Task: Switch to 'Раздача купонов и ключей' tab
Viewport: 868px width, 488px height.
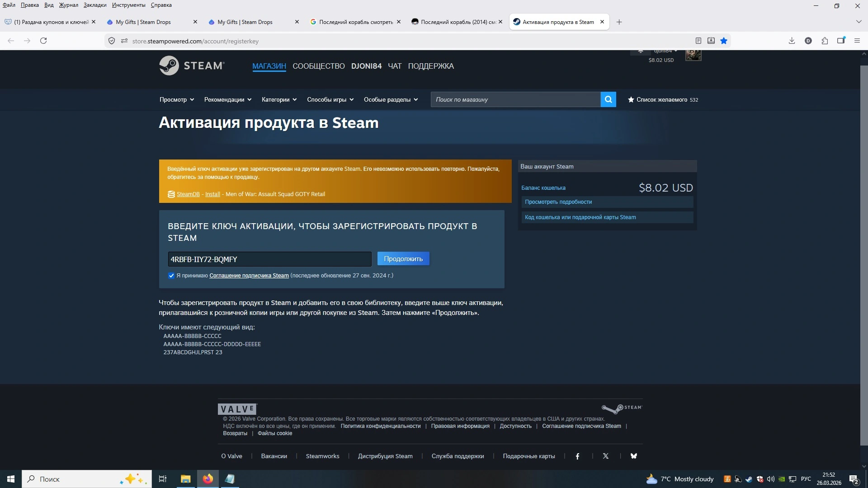Action: tap(50, 22)
